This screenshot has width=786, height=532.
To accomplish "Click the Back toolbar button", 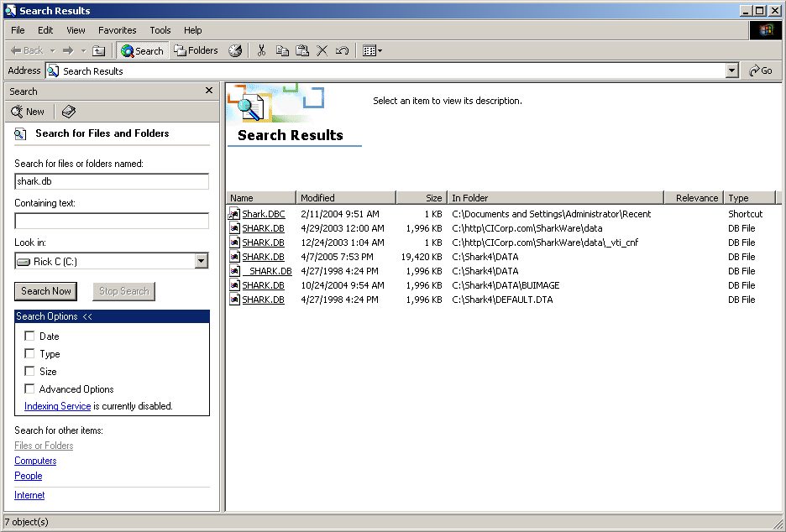I will [27, 50].
